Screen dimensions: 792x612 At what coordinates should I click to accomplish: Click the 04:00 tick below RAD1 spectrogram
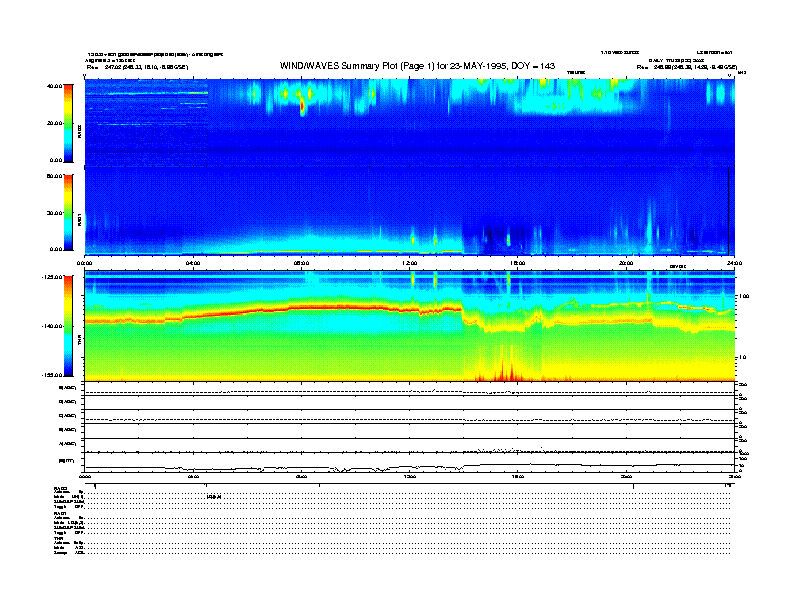(193, 263)
